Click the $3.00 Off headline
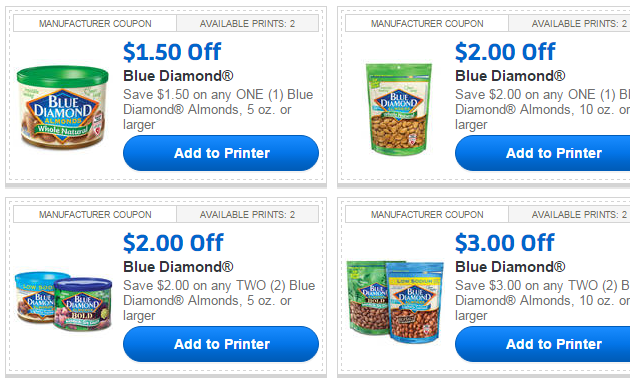The height and width of the screenshot is (378, 630). click(x=505, y=243)
